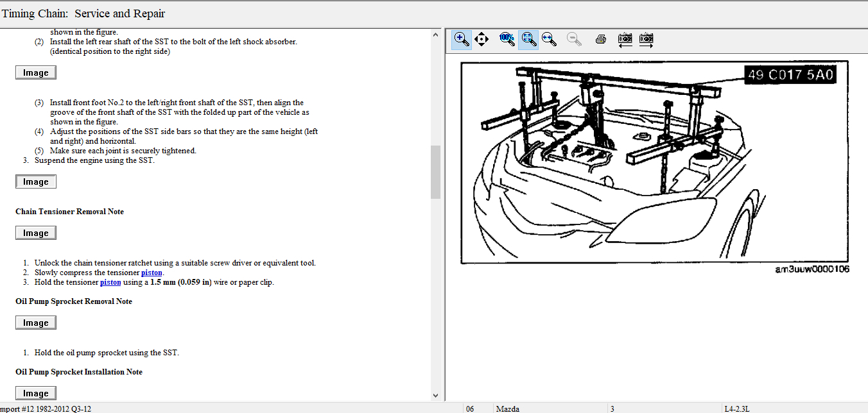Open Image for Oil Pump Sprocket Installation Note
The image size is (868, 413).
[x=36, y=393]
